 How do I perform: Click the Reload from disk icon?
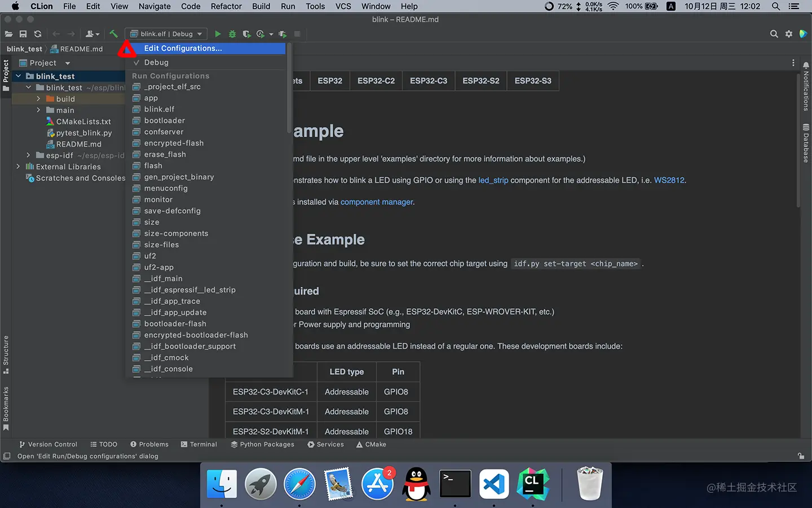38,34
